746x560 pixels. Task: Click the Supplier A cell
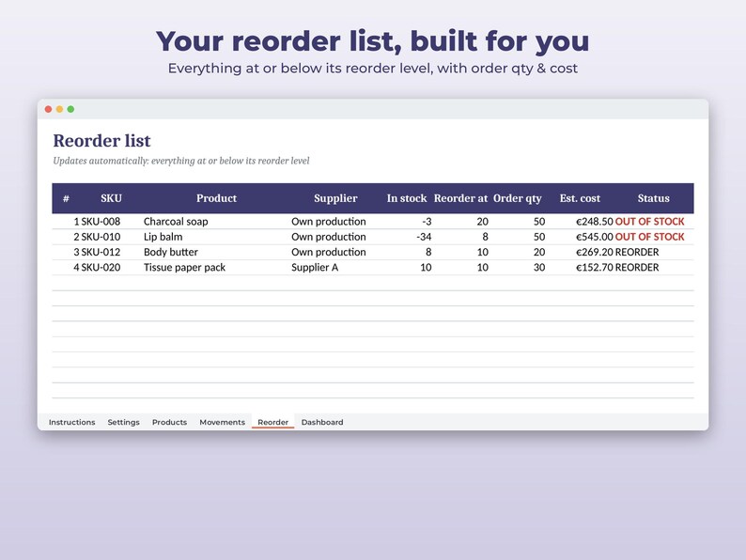(315, 267)
